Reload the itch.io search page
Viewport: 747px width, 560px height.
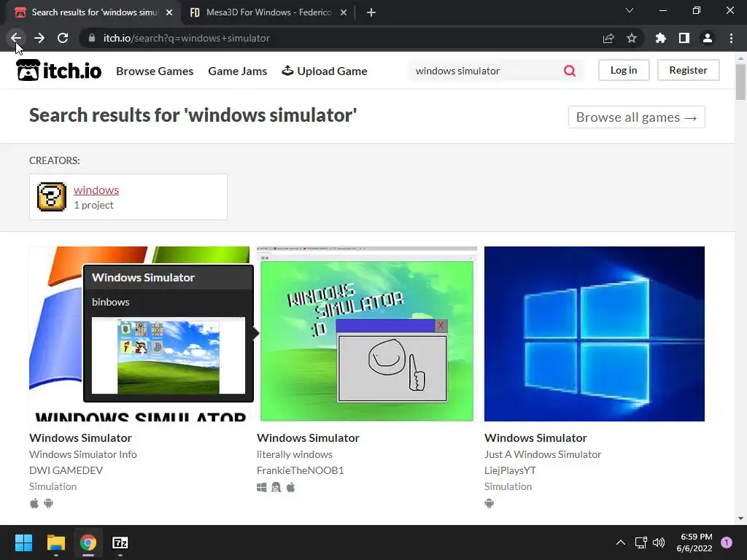[x=63, y=38]
